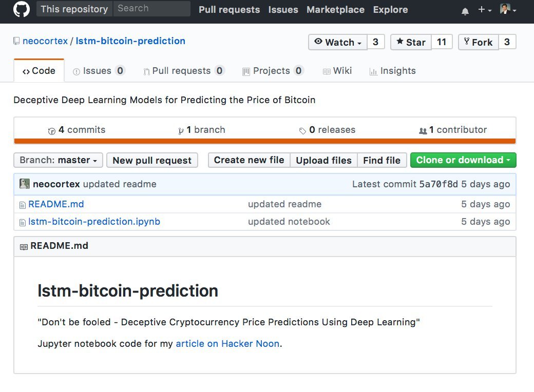Open Marketplace in the top navigation

click(335, 10)
